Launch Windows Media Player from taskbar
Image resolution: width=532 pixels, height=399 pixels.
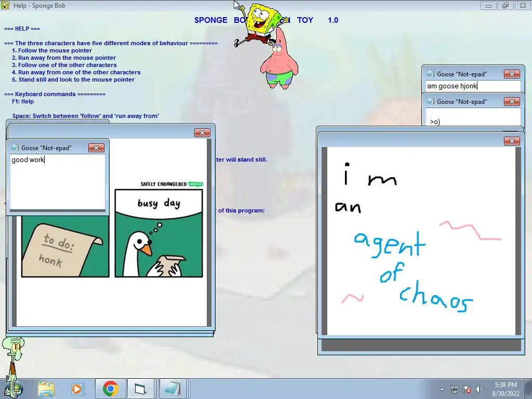[x=77, y=389]
